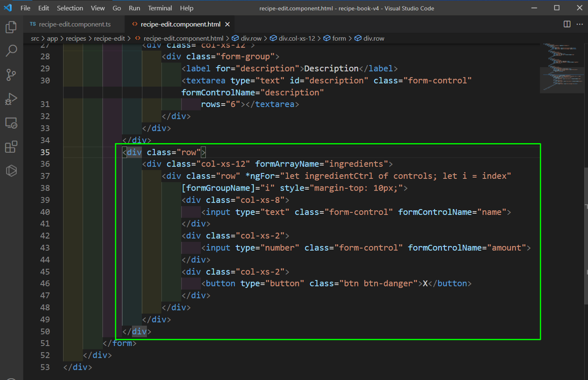Screen dimensions: 588x380
Task: Click 'textarea' opening tag on line 30
Action: (206, 81)
